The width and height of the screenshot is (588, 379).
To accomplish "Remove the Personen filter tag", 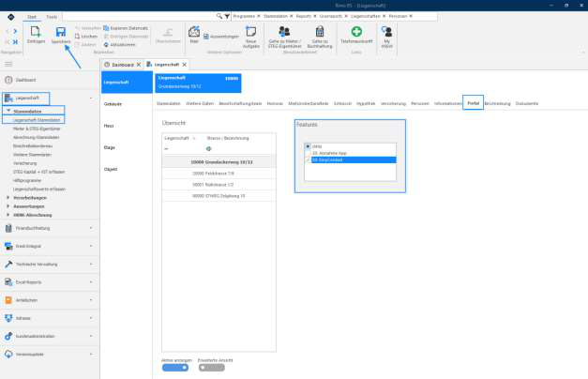I will tap(411, 16).
